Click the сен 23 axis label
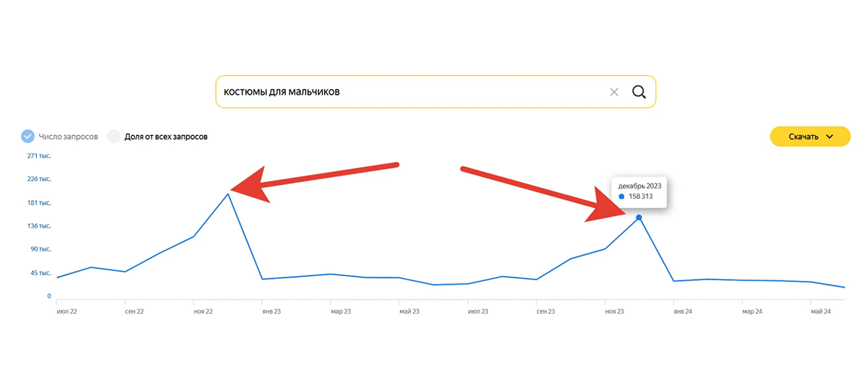 546,311
